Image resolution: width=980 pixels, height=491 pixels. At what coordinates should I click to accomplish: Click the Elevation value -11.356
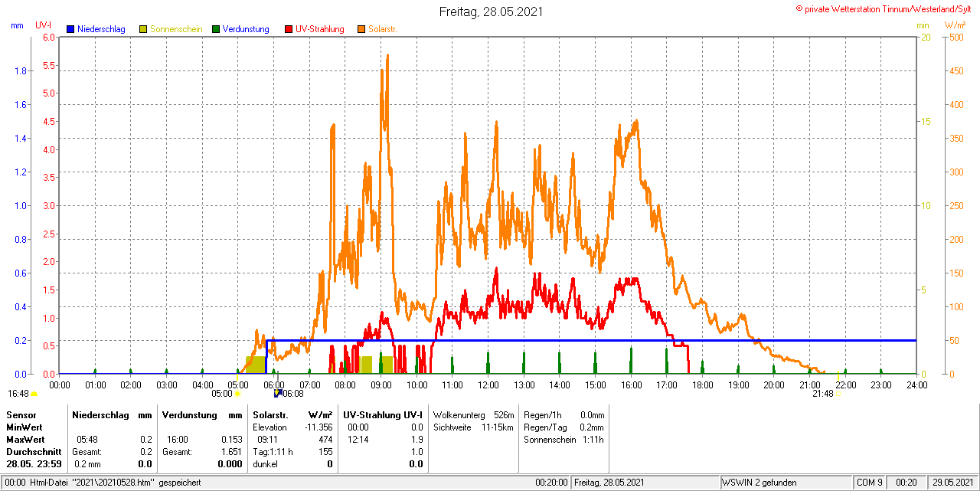pos(317,427)
